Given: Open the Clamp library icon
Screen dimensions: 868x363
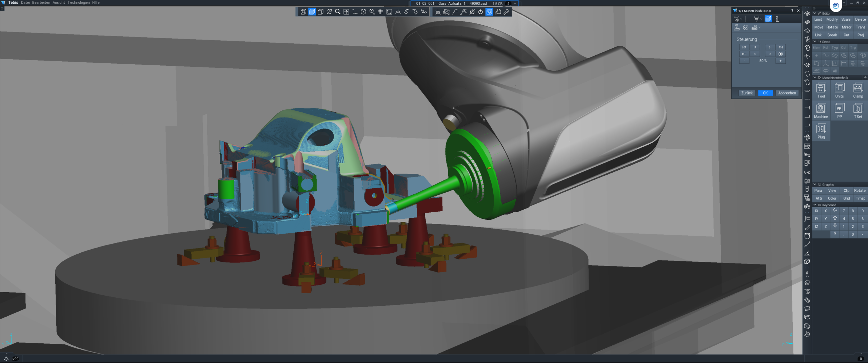Looking at the screenshot, I should [858, 90].
